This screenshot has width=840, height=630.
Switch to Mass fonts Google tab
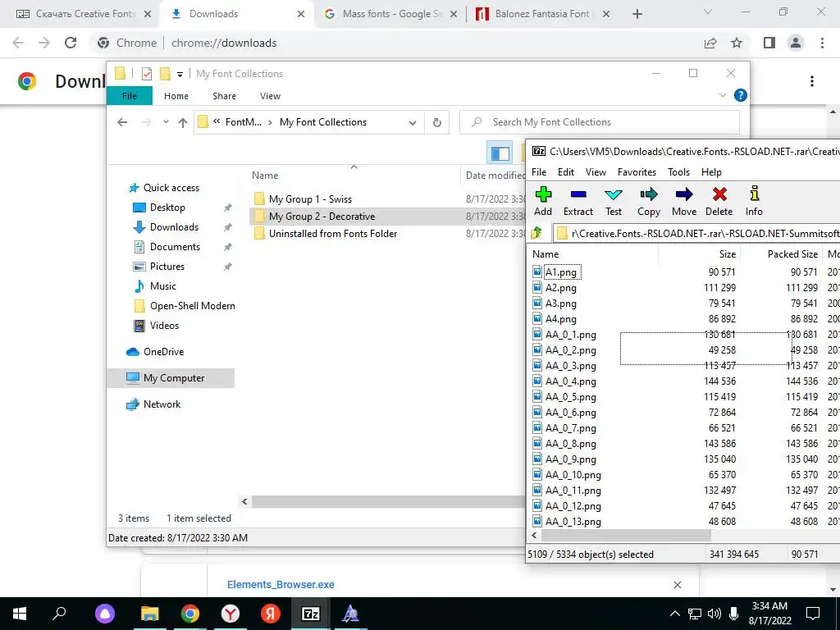click(x=392, y=14)
